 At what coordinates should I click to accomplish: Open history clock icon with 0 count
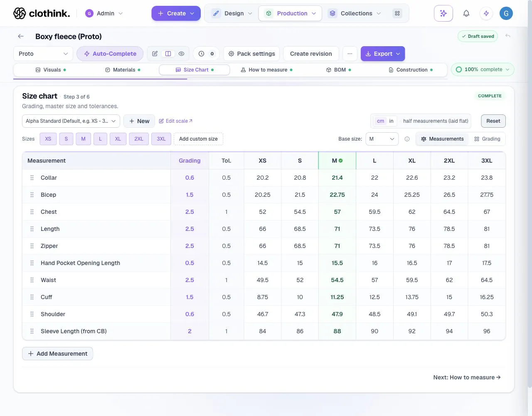coord(206,54)
